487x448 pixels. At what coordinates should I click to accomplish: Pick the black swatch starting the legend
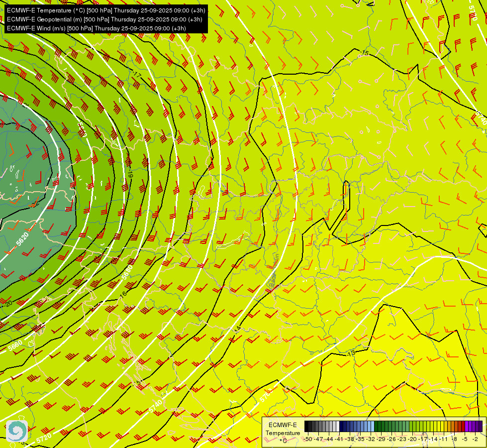[306, 426]
